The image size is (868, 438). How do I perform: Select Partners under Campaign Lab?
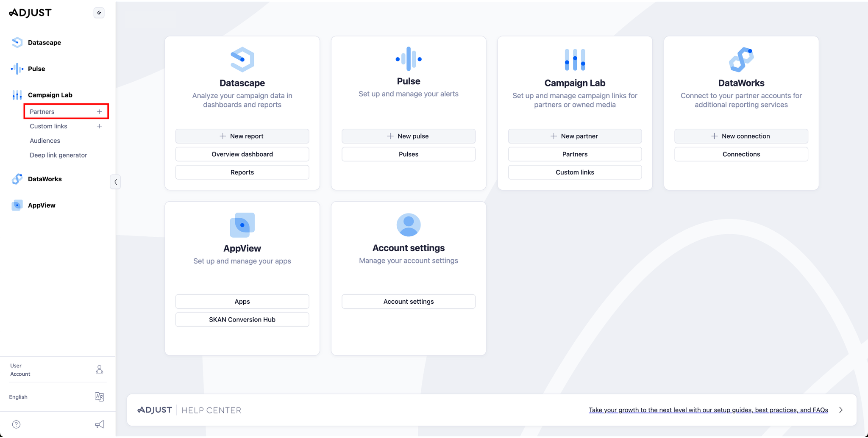click(42, 112)
